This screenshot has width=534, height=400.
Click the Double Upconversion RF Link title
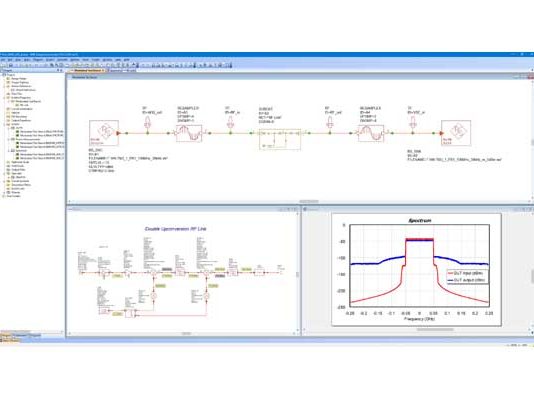click(176, 229)
